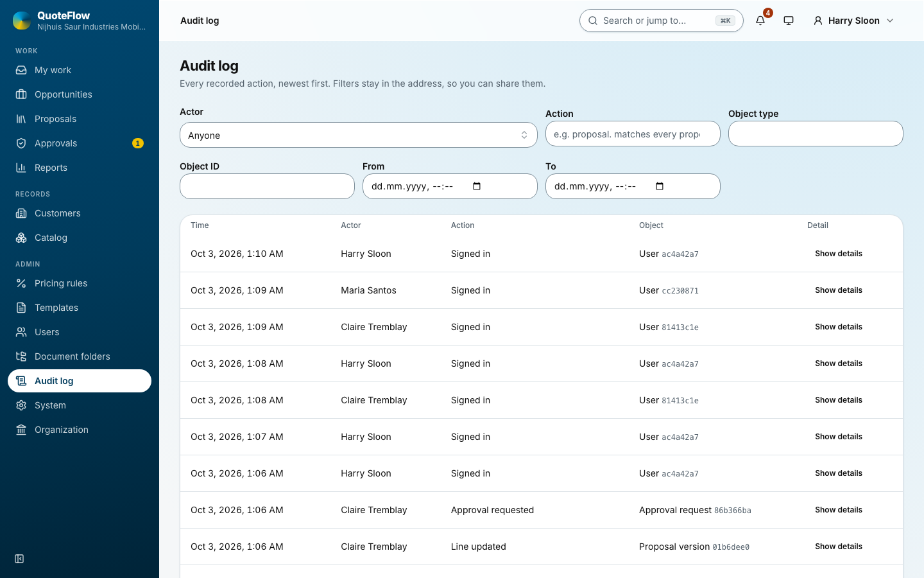Click the user profile avatar icon

818,21
